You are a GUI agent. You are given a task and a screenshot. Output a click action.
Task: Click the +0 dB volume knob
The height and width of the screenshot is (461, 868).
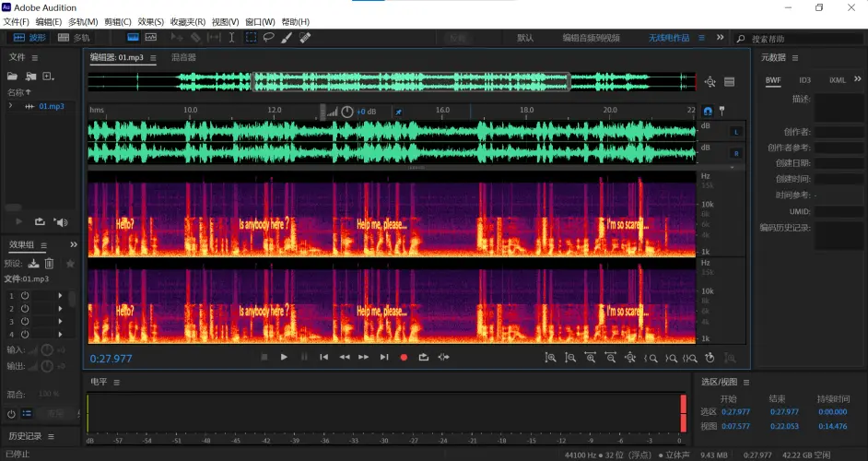pos(347,112)
